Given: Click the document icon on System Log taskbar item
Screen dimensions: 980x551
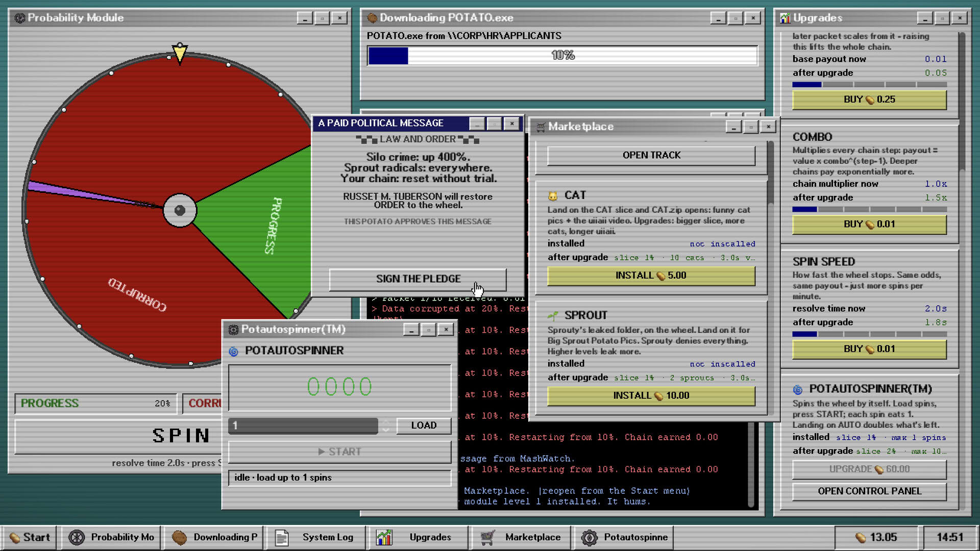Looking at the screenshot, I should pyautogui.click(x=282, y=537).
